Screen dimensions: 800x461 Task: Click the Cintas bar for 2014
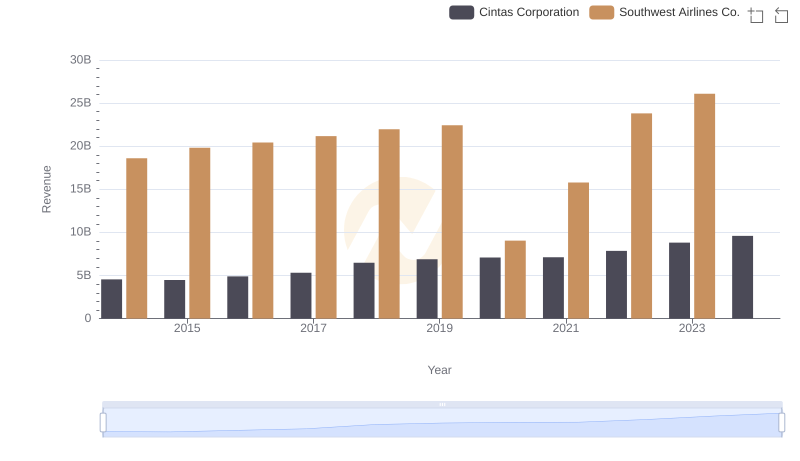coord(112,299)
